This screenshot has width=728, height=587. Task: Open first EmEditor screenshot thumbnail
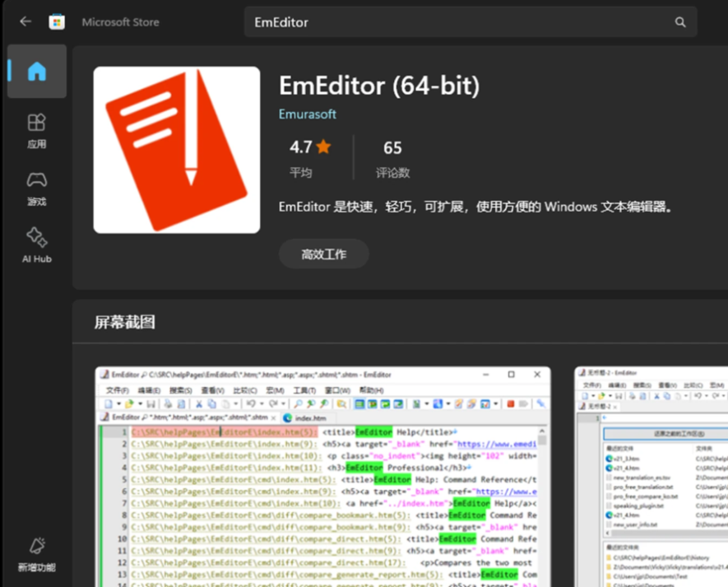[x=323, y=477]
